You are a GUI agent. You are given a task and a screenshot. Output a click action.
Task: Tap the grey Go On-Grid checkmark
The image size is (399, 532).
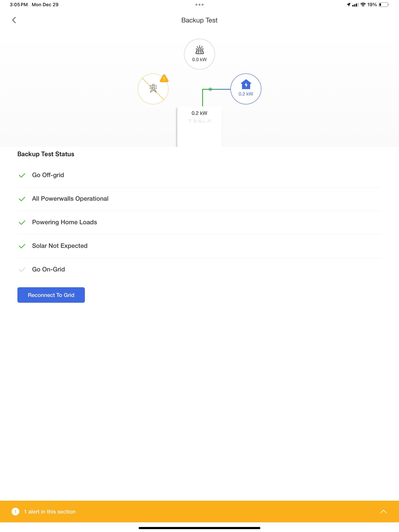(22, 270)
